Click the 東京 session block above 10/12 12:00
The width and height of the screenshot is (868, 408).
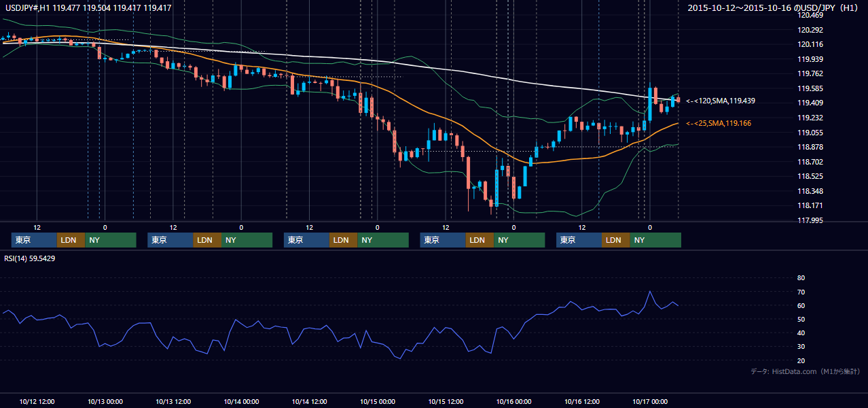click(x=35, y=240)
